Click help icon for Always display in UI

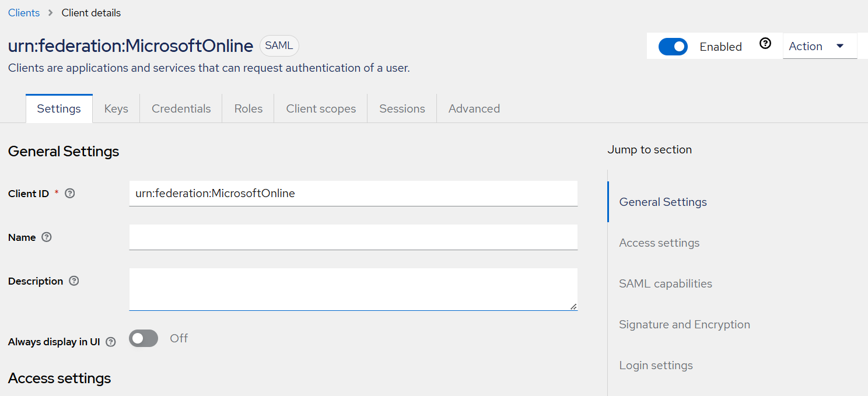click(111, 342)
